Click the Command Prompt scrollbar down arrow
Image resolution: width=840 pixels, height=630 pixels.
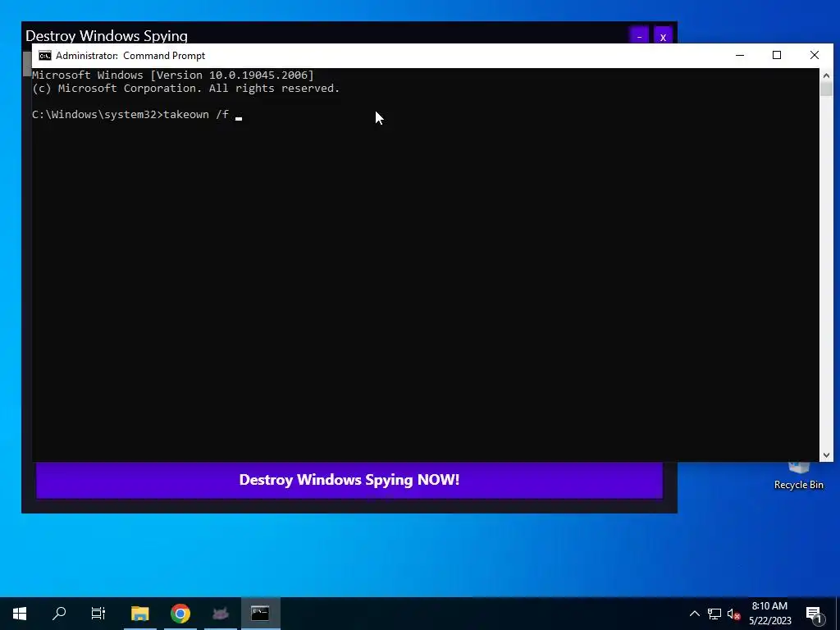[826, 455]
